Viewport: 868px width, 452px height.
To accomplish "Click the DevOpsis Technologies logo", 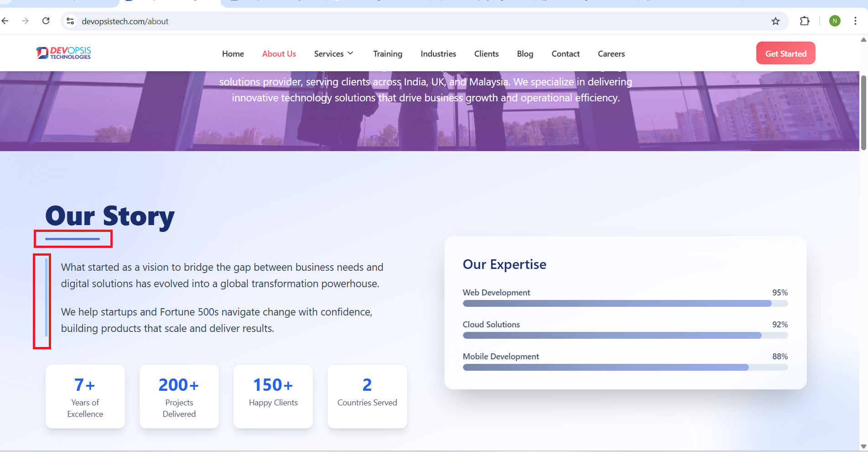I will 64,53.
